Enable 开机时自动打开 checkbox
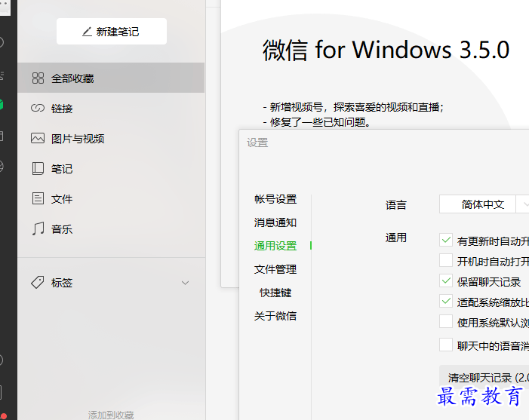The image size is (529, 420). (446, 261)
